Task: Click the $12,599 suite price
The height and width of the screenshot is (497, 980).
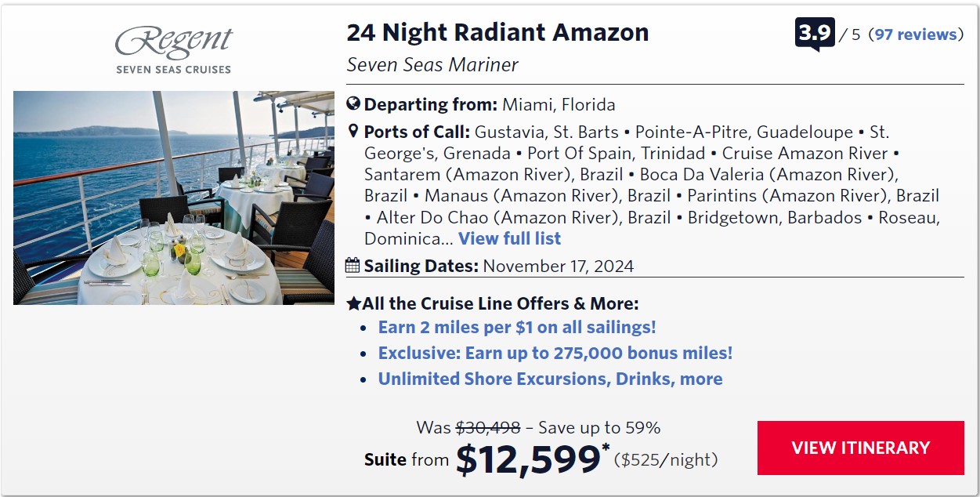Action: pos(527,459)
